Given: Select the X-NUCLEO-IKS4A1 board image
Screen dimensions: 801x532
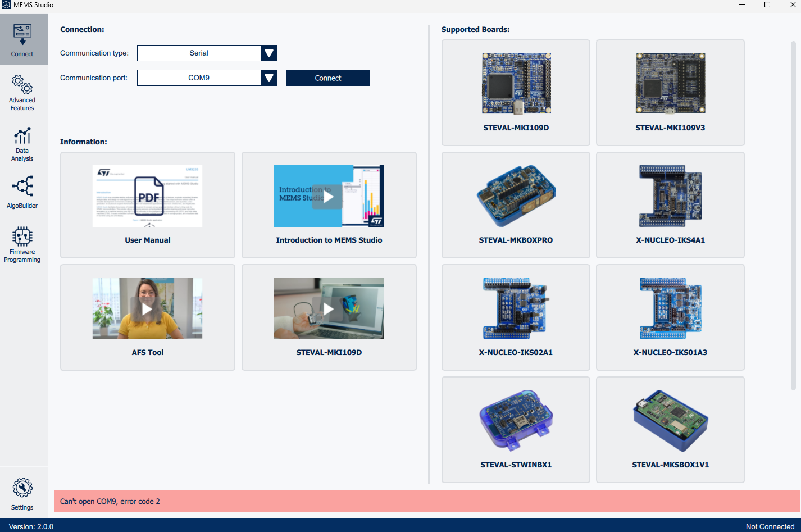Looking at the screenshot, I should point(670,196).
